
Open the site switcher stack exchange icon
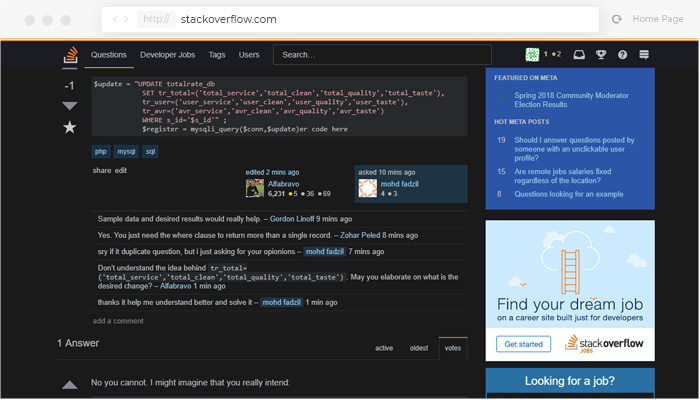[x=643, y=54]
